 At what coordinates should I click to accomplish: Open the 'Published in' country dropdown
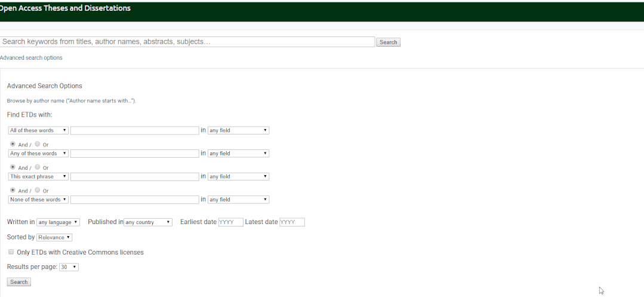[x=148, y=222]
